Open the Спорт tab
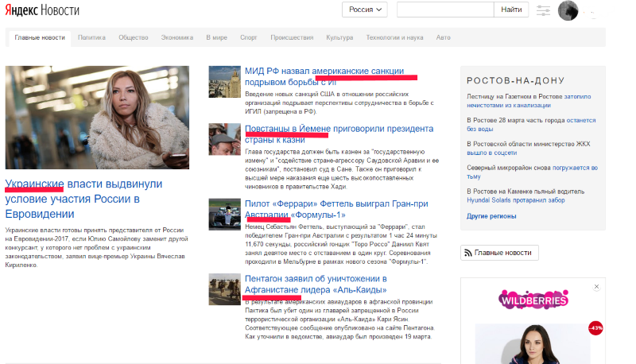636x364 pixels. tap(249, 37)
